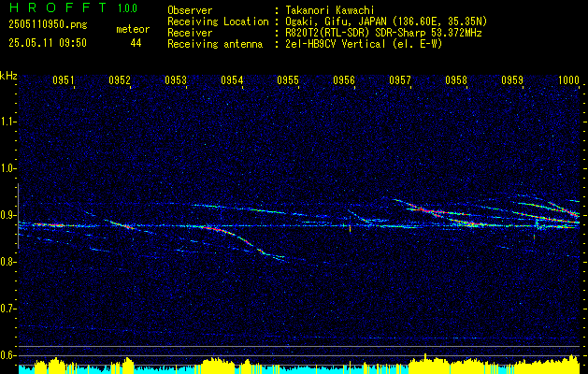This screenshot has width=588, height=374.
Task: Click the meteor count 44
Action: pyautogui.click(x=136, y=43)
